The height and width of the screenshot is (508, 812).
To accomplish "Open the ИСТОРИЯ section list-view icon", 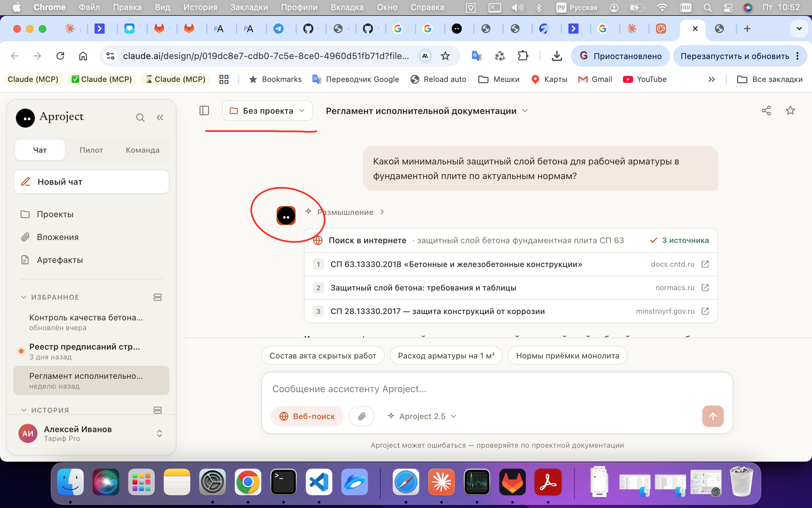I will [157, 410].
